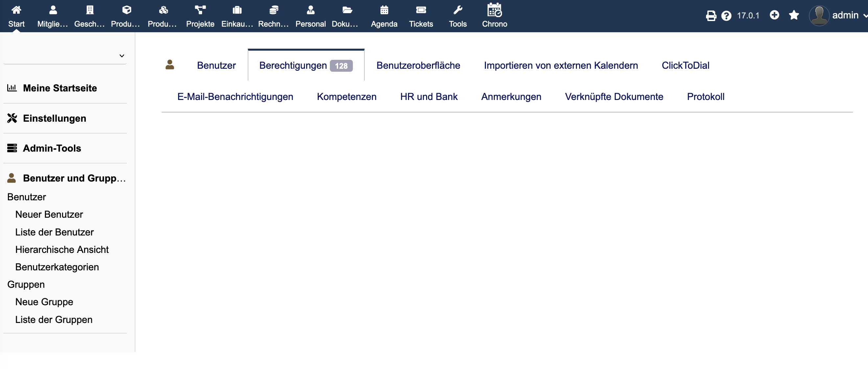Image resolution: width=868 pixels, height=369 pixels.
Task: Open the Chrono calendar-clock icon
Action: coord(494,10)
